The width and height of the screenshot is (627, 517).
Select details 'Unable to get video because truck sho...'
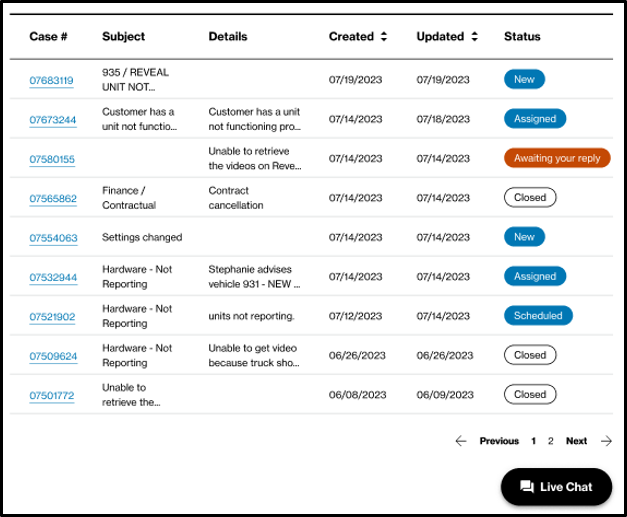254,355
